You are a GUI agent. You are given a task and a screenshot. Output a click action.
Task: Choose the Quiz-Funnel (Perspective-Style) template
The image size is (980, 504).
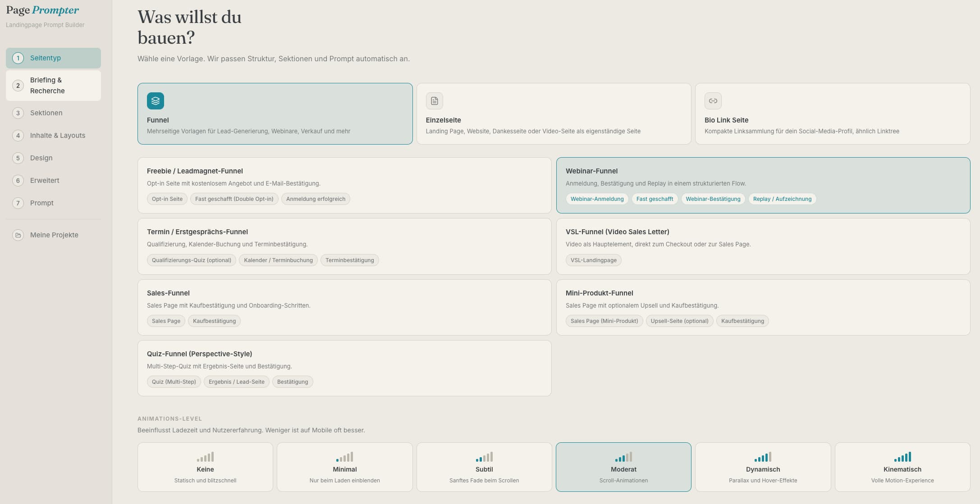point(344,368)
